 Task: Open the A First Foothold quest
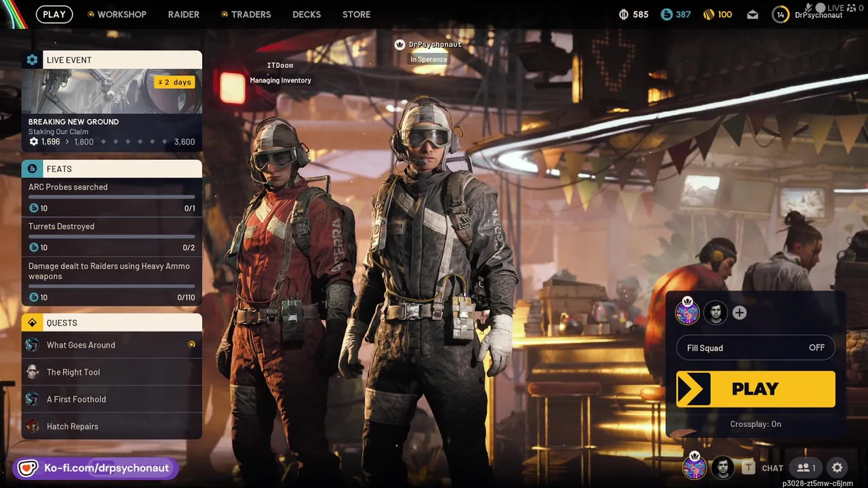tap(112, 399)
